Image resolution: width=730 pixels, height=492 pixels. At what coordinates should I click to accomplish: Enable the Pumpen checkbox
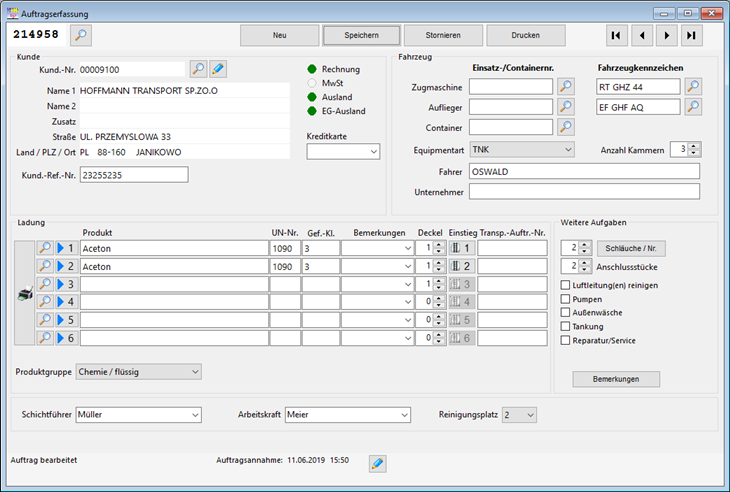pos(567,299)
